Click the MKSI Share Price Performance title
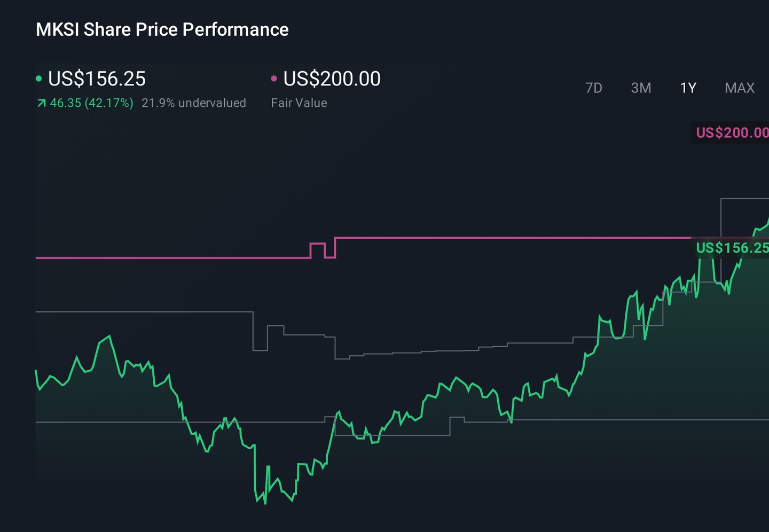769x532 pixels. (162, 29)
